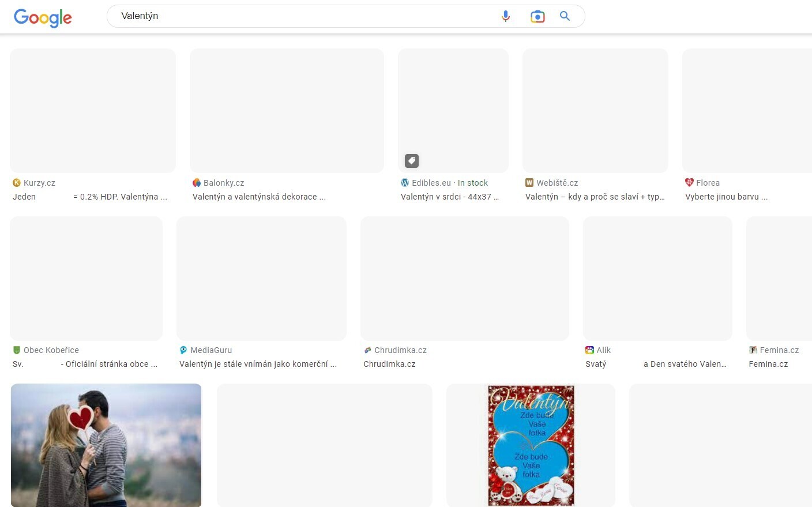812x507 pixels.
Task: Click the magnifying glass search button
Action: [565, 16]
